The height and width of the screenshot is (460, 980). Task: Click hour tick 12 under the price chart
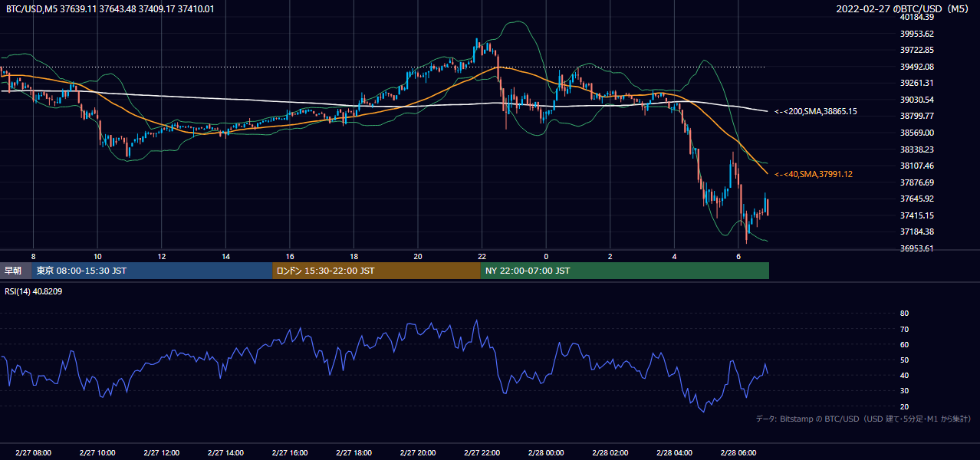pyautogui.click(x=161, y=256)
